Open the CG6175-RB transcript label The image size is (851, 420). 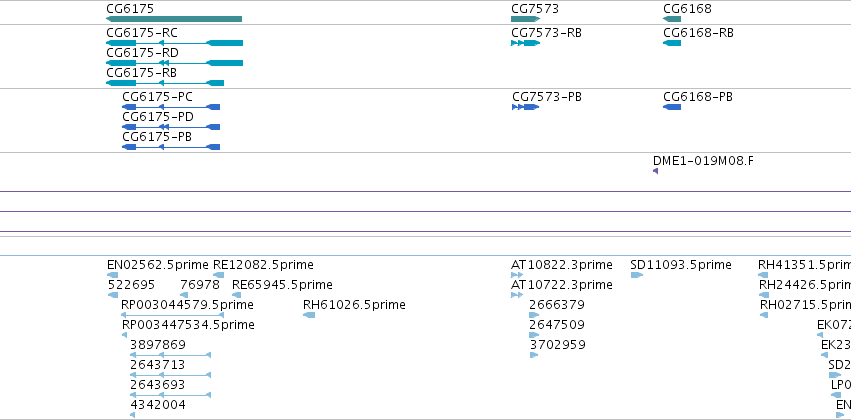(x=141, y=73)
